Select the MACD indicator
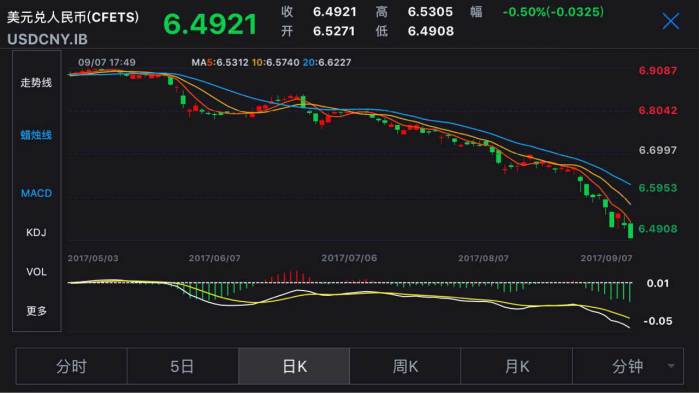This screenshot has height=393, width=700. (37, 193)
